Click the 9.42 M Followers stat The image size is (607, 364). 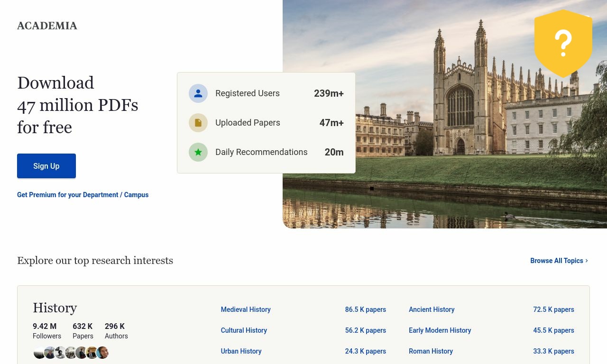(47, 331)
